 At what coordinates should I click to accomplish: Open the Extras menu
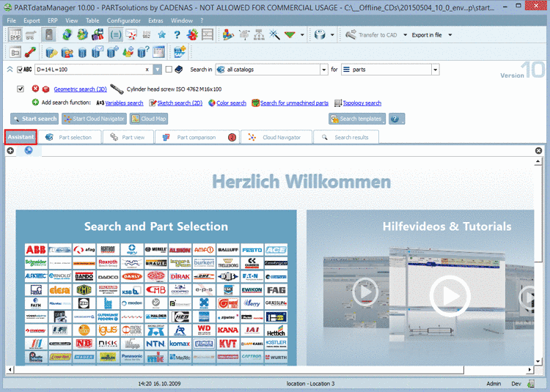point(155,21)
